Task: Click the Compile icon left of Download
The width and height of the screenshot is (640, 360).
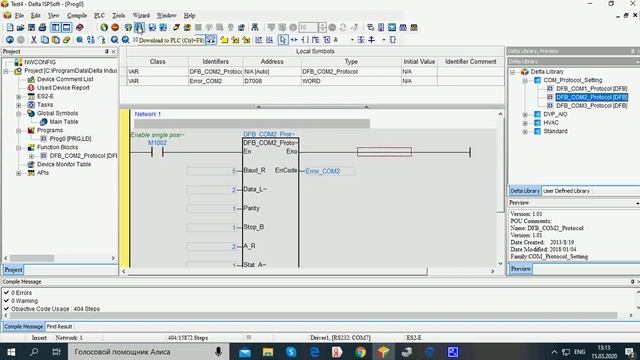Action: tap(128, 27)
